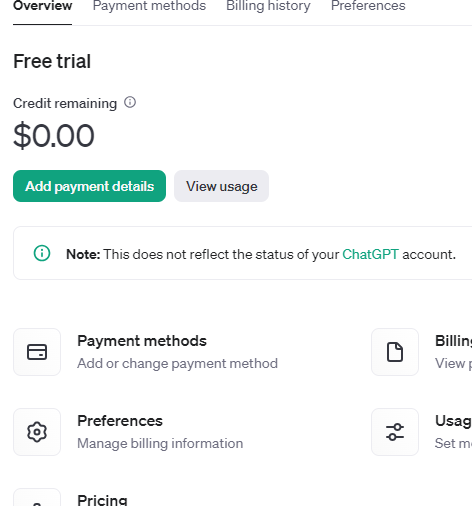Switch to the Overview tab
Image resolution: width=472 pixels, height=506 pixels.
coord(42,6)
